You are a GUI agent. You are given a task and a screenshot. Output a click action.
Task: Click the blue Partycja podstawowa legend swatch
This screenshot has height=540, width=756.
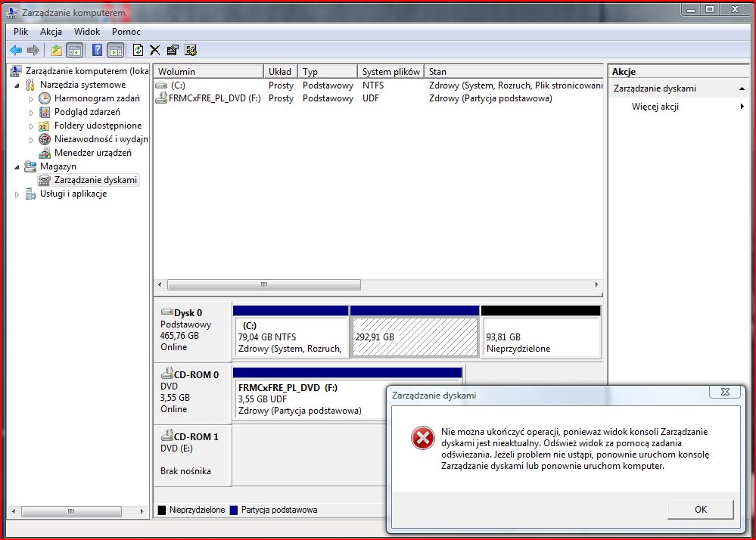(x=234, y=511)
